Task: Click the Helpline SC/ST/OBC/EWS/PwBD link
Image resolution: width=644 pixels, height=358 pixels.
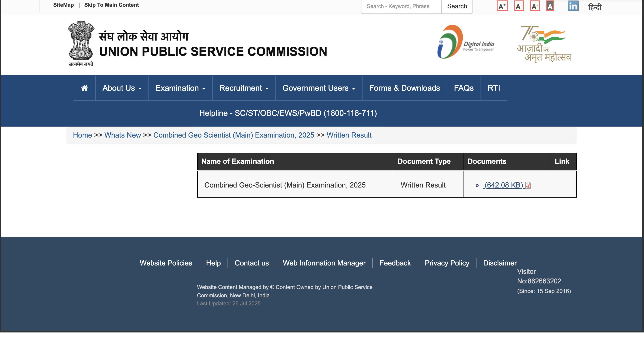Action: tap(288, 113)
